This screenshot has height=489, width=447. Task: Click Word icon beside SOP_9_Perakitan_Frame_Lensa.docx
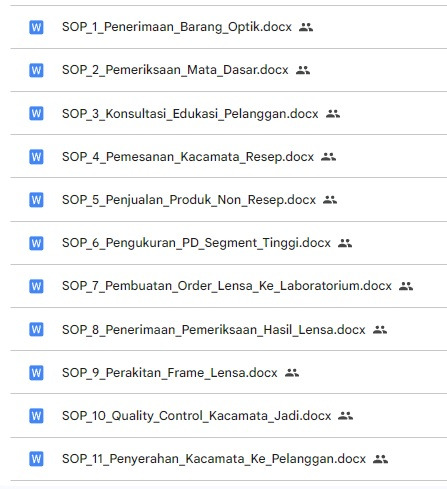coord(36,373)
